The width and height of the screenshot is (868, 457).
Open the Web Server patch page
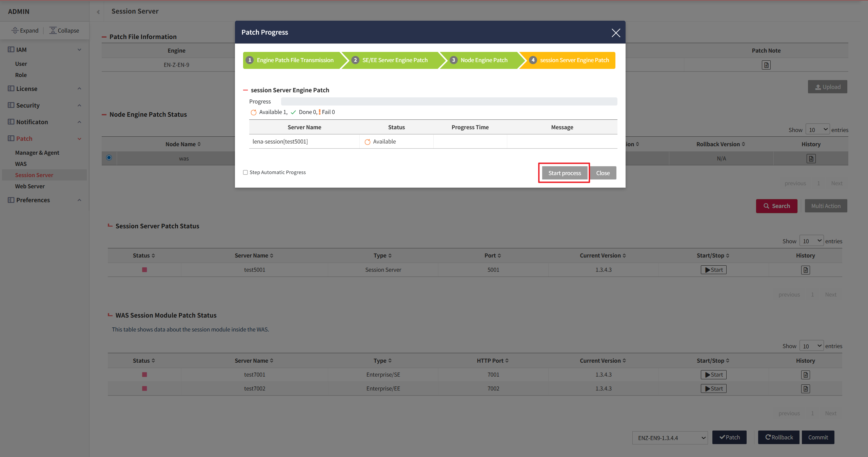point(30,186)
